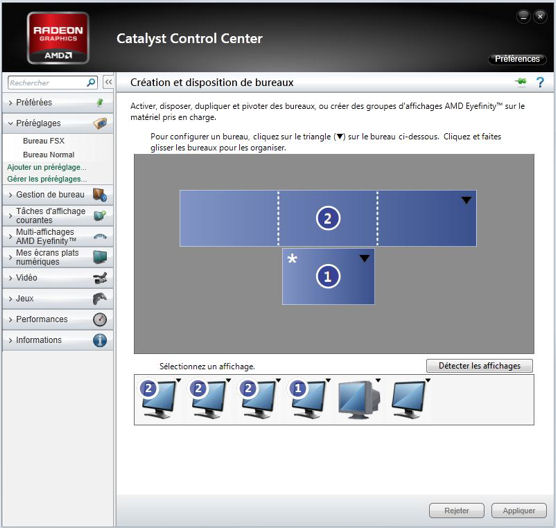556x528 pixels.
Task: Click Gérer les préréglages link
Action: click(x=46, y=179)
